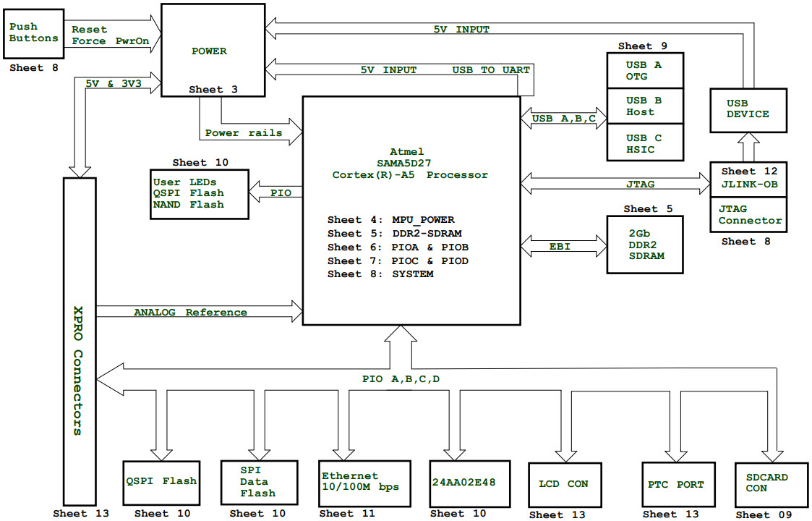Select the SDCARD CON block
This screenshot has width=812, height=521.
coord(772,483)
